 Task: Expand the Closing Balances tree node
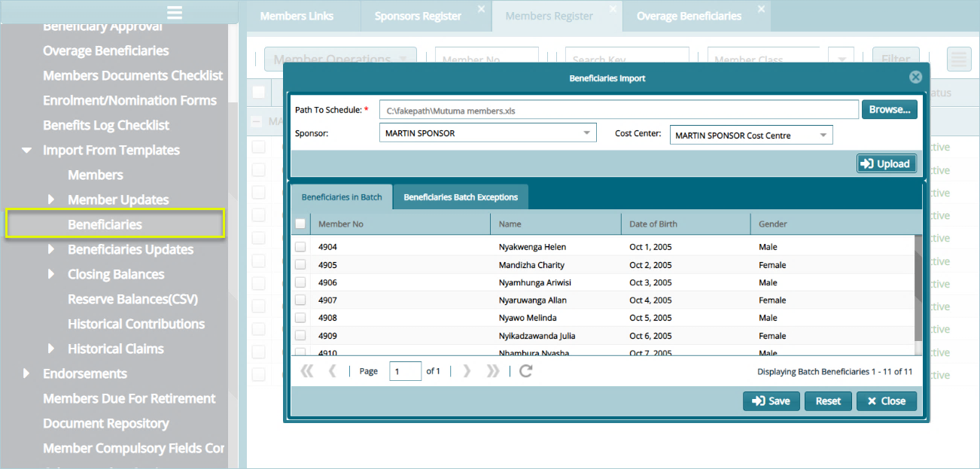51,274
